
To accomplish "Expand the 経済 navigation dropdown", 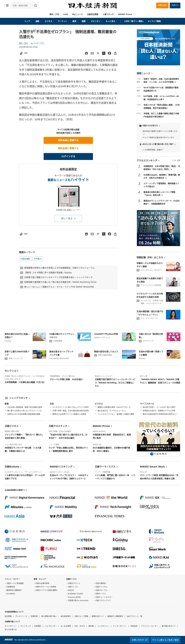I will coord(75,21).
